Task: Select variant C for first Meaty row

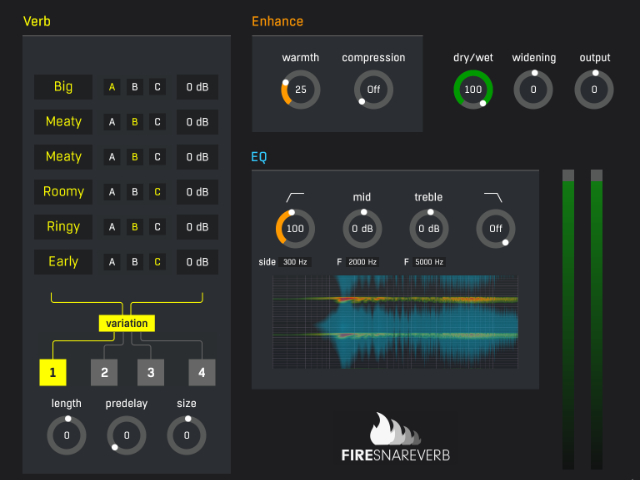Action: tap(157, 122)
